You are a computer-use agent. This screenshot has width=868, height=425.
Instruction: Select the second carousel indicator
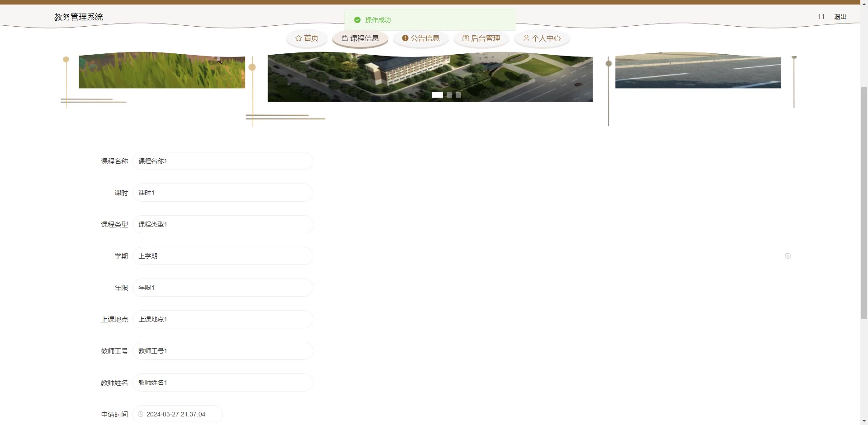point(449,95)
